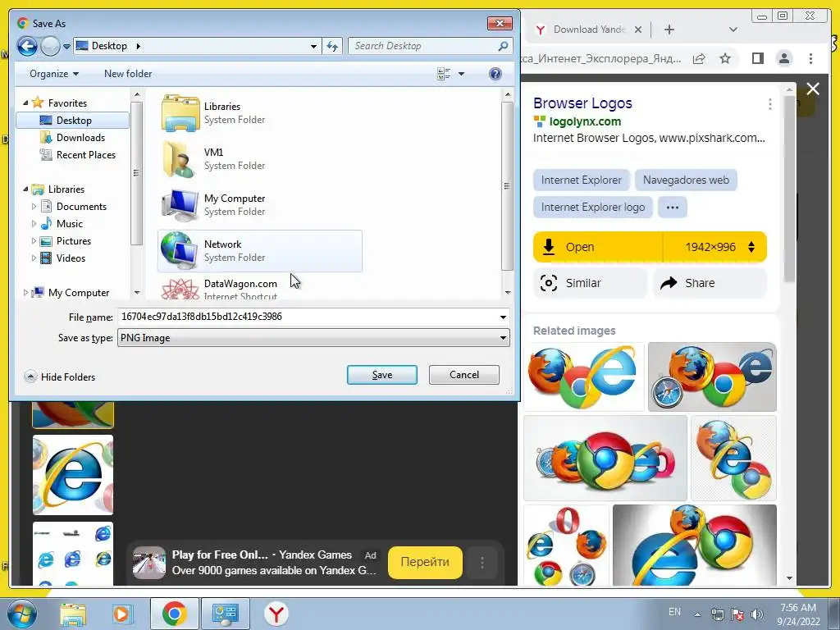Close the Yandex image viewer with X
Viewport: 840px width, 630px height.
click(x=813, y=89)
